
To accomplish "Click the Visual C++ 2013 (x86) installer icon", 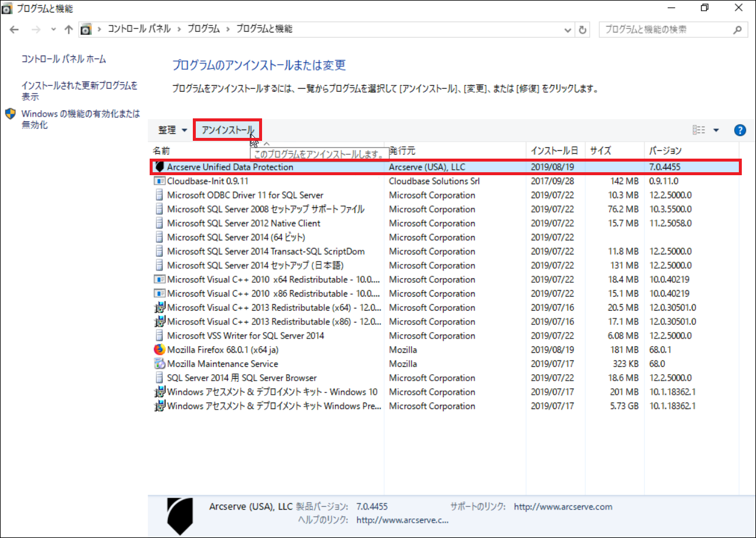I will 159,321.
